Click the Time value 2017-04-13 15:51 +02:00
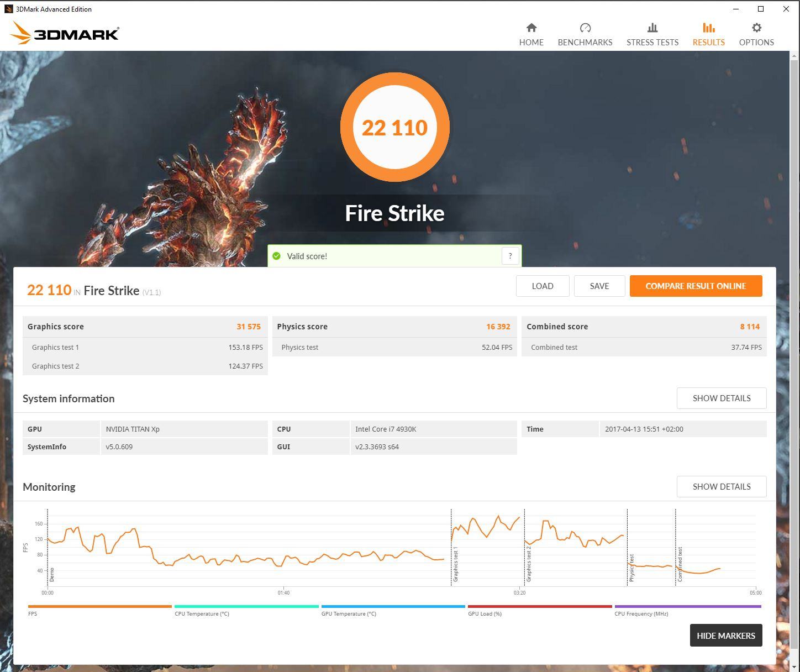The width and height of the screenshot is (800, 672). click(x=644, y=429)
